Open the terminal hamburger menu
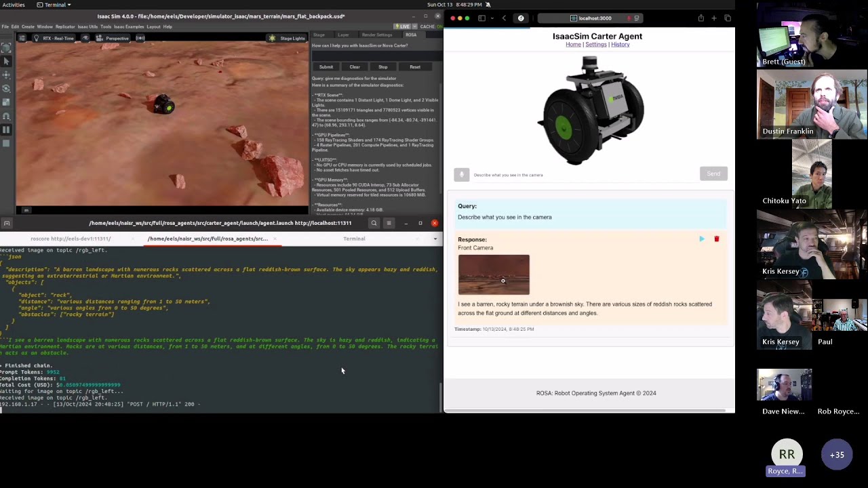The image size is (868, 488). [x=389, y=223]
